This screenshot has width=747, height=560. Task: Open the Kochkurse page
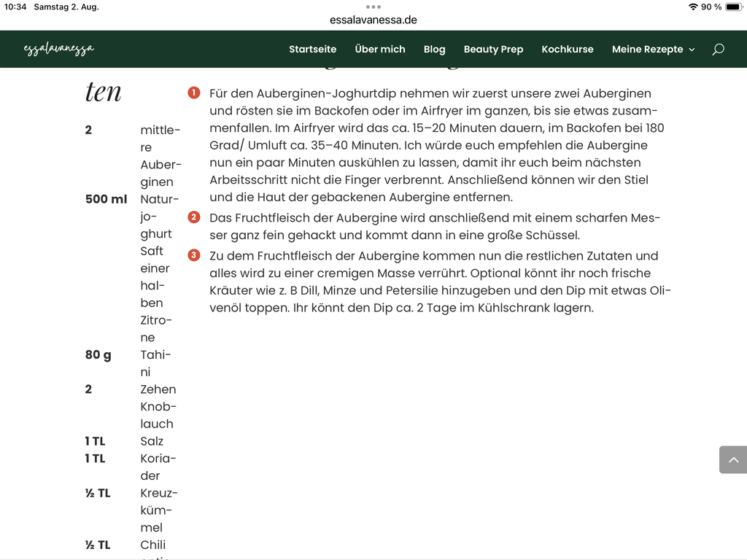click(x=568, y=49)
